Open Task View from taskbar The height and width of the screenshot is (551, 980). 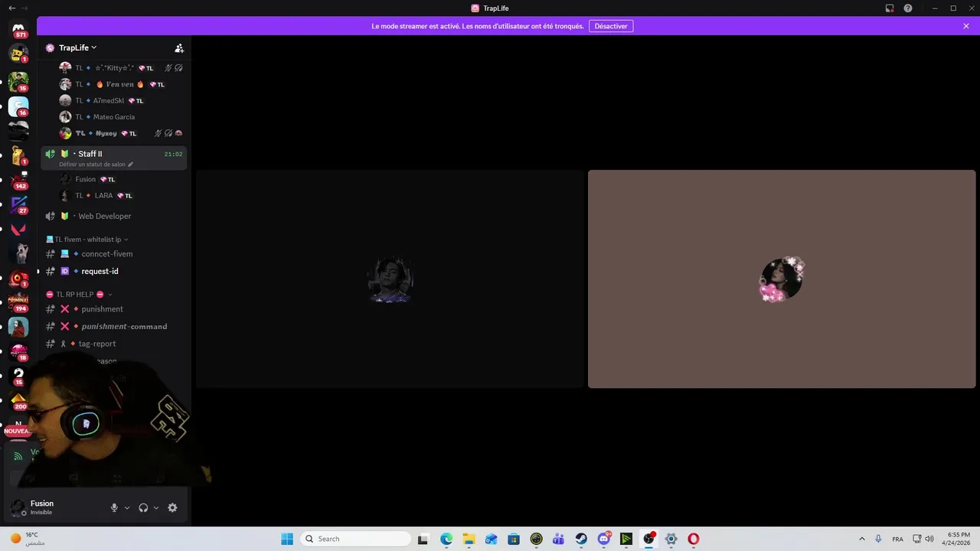423,539
